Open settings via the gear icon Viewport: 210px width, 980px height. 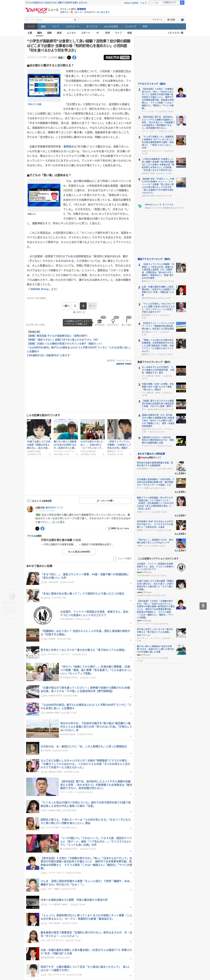click(x=182, y=19)
